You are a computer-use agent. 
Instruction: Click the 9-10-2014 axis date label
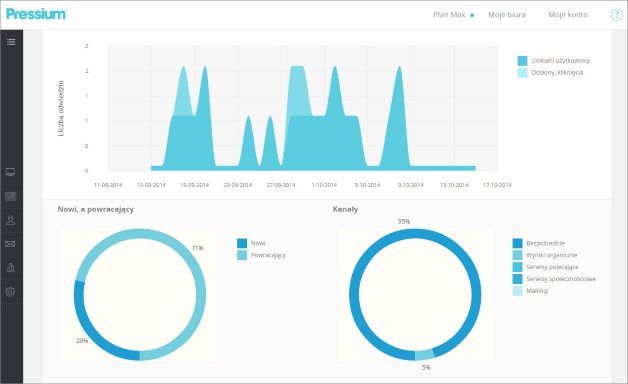pos(411,185)
